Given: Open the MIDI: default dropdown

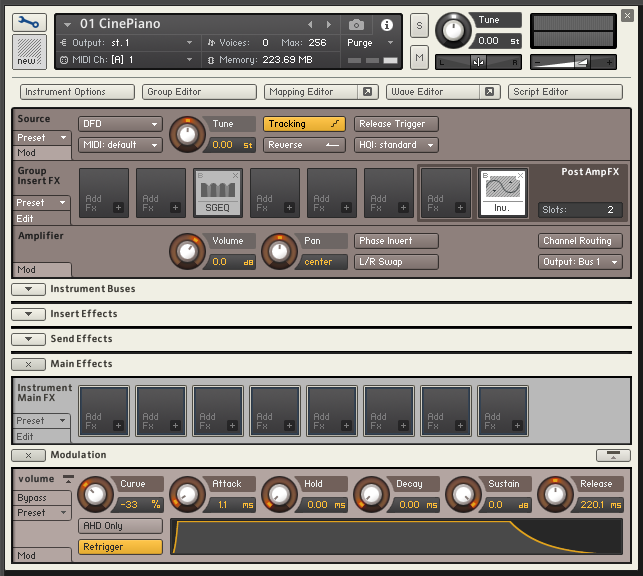Looking at the screenshot, I should 121,145.
